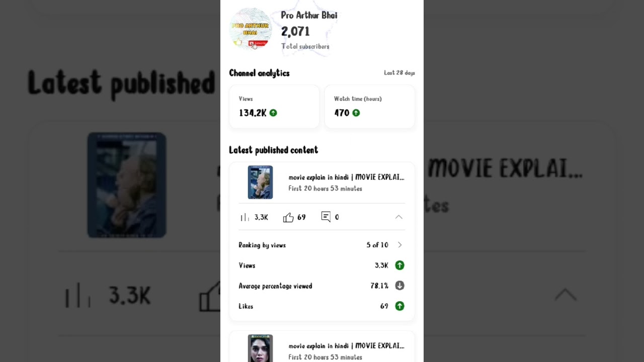Open the Views analytics card
Screen dimensions: 644x362
pyautogui.click(x=274, y=107)
